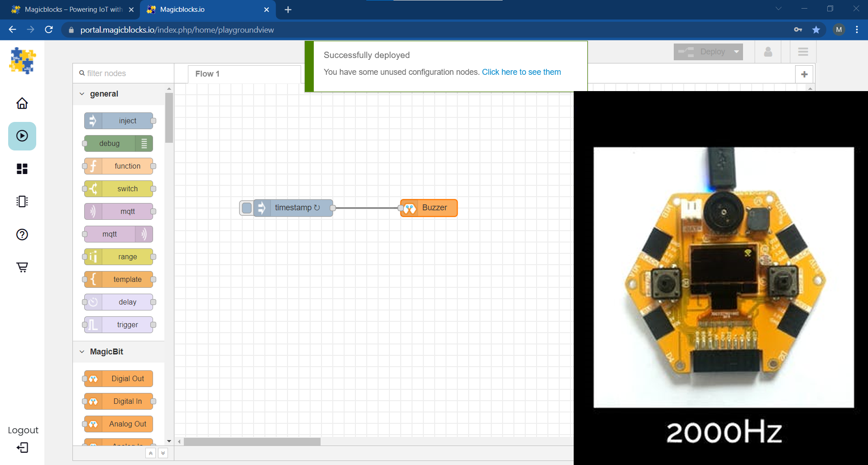
Task: Trigger the timestamp inject node button
Action: pyautogui.click(x=246, y=208)
